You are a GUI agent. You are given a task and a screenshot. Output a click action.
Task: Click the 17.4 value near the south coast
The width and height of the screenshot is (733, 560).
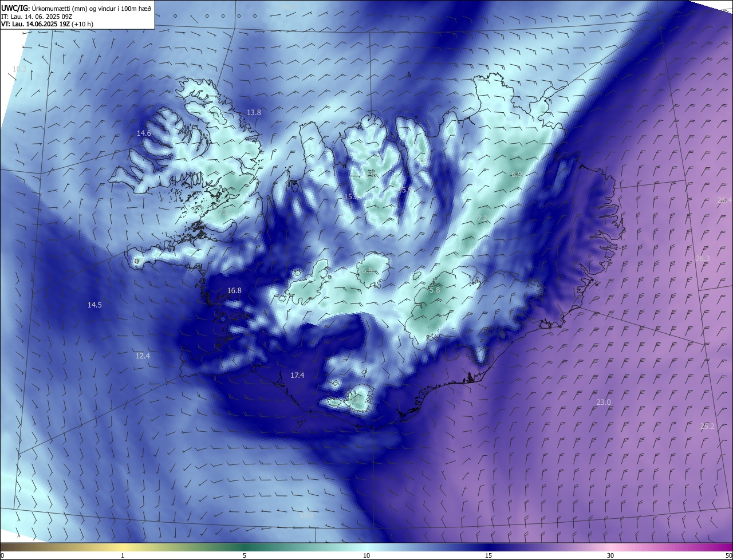tap(297, 375)
